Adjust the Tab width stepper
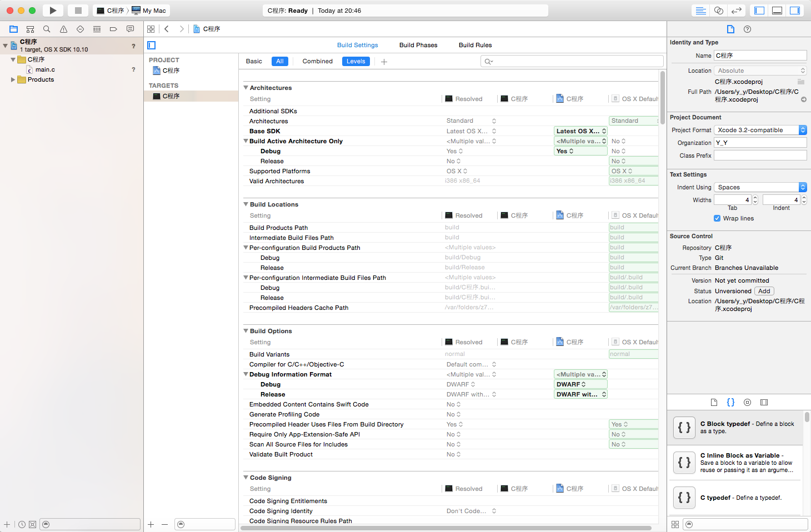This screenshot has height=532, width=811. [755, 200]
